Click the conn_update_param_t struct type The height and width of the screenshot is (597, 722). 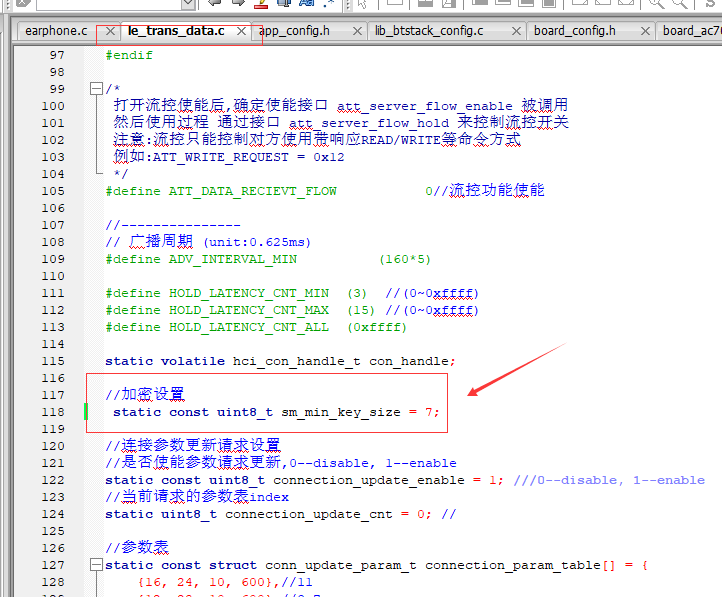pyautogui.click(x=341, y=565)
